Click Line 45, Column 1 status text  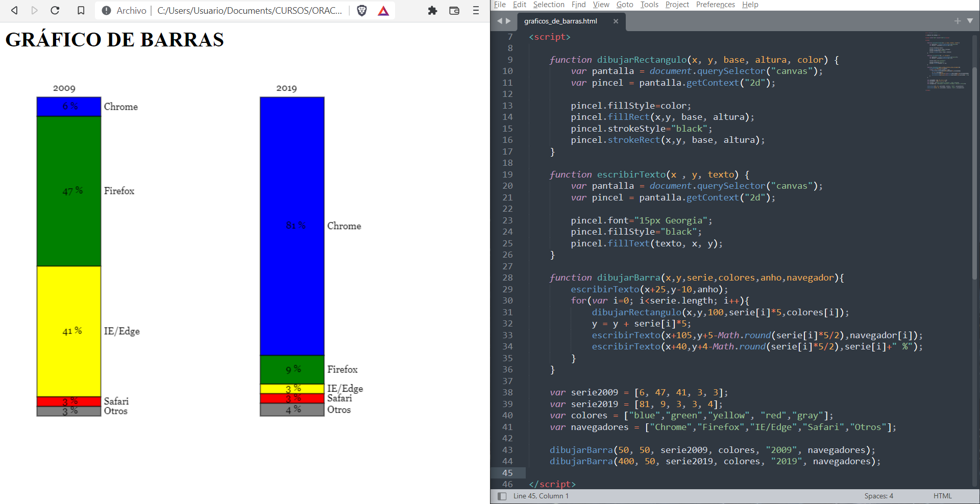click(541, 496)
